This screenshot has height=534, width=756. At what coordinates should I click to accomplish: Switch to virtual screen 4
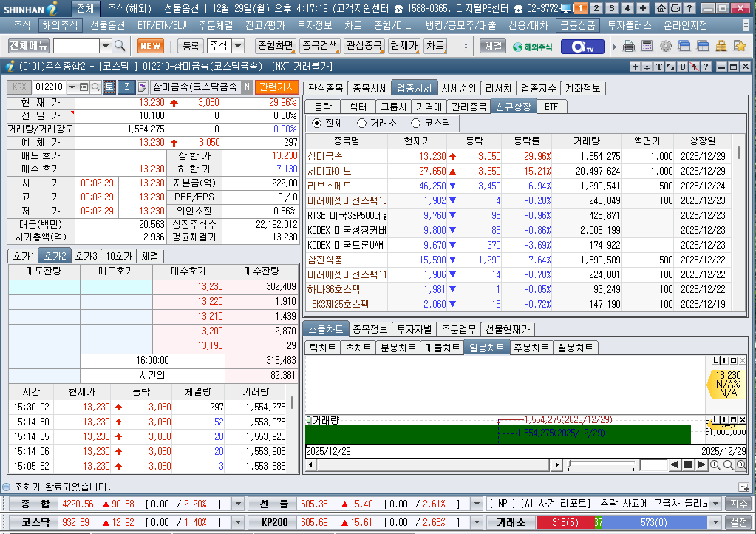[x=627, y=8]
